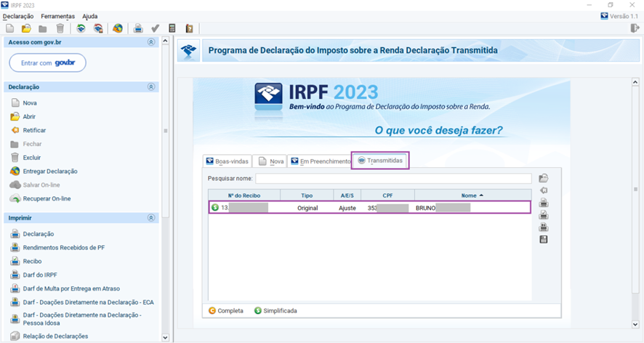Click the open-folder icon beside the search field

(x=544, y=178)
